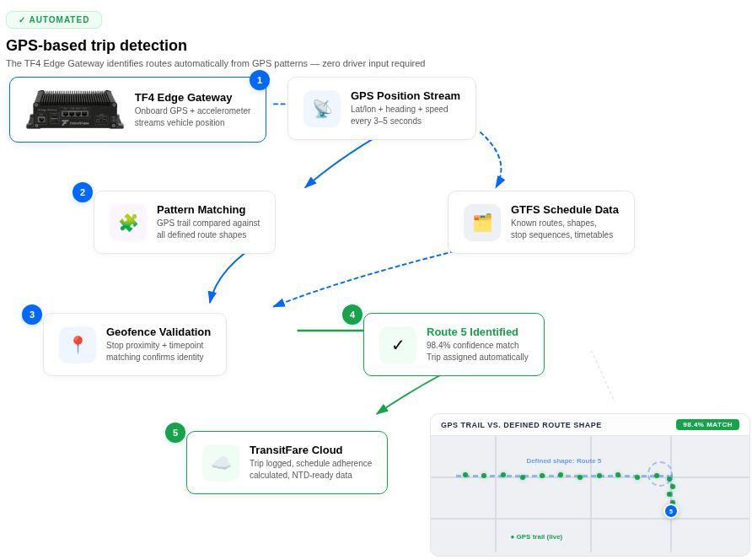The image size is (752, 560).
Task: Click the blue step 1 number badge
Action: click(260, 80)
